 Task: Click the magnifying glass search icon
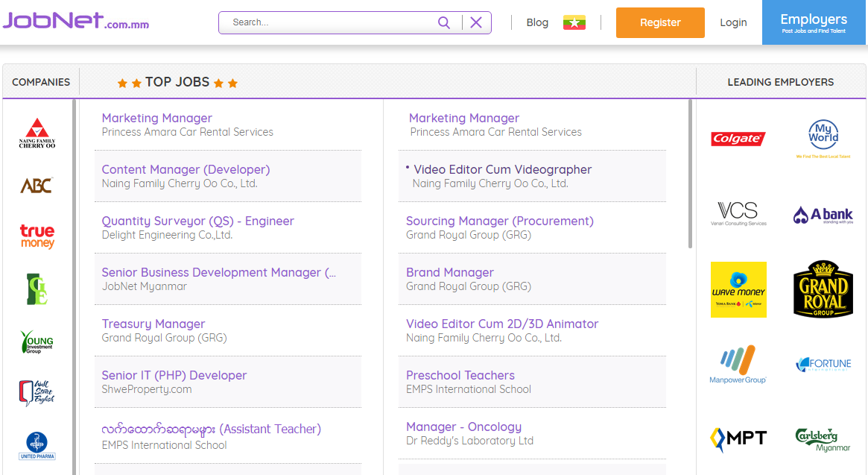coord(444,22)
